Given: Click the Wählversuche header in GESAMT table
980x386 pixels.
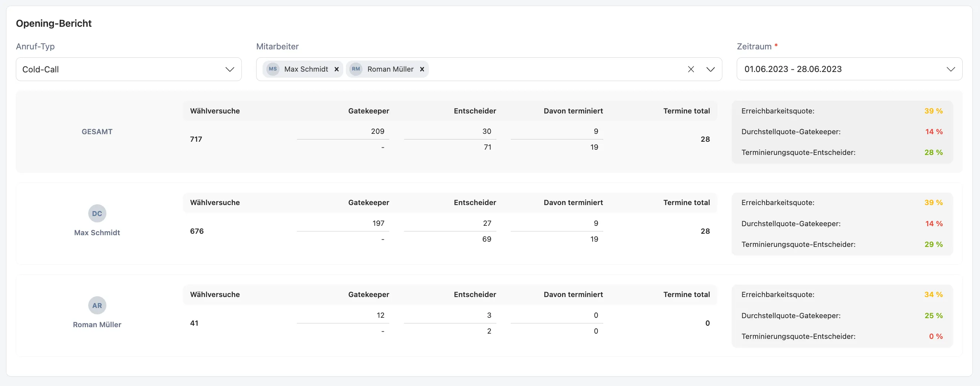Looking at the screenshot, I should pos(215,111).
